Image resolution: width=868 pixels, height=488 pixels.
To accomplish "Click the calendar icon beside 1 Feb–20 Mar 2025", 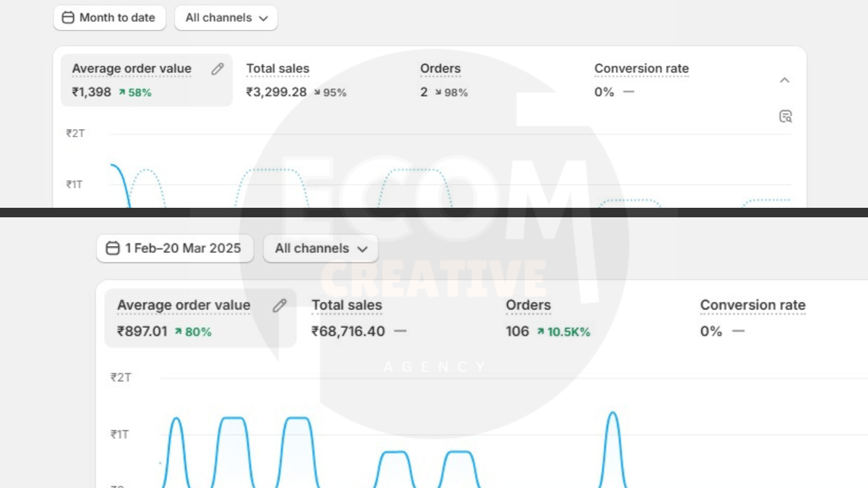I will pyautogui.click(x=112, y=248).
